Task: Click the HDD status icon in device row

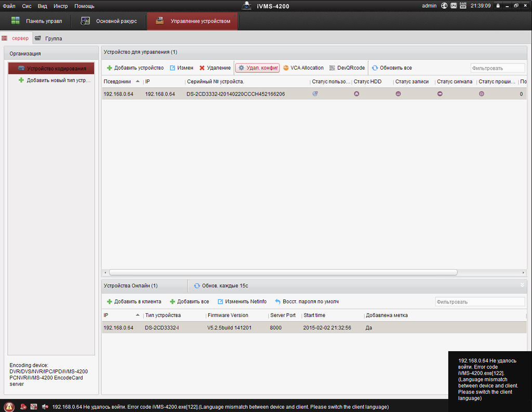Action: [x=356, y=94]
